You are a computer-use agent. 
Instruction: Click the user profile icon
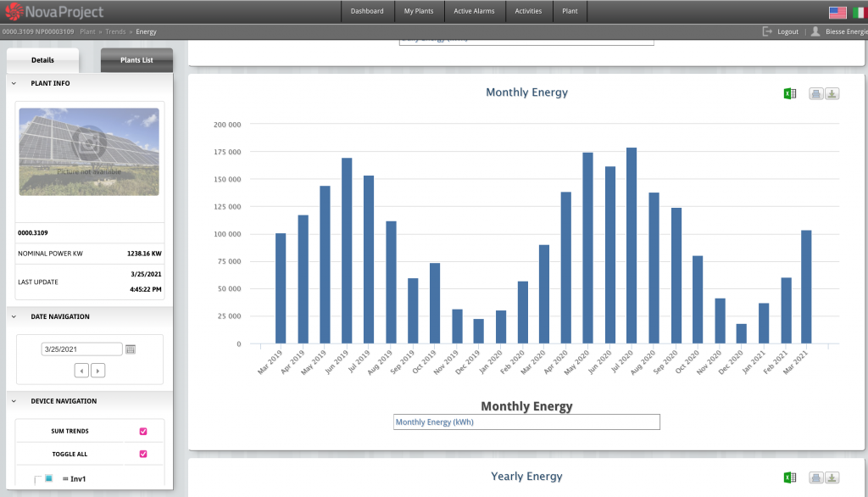(x=815, y=31)
